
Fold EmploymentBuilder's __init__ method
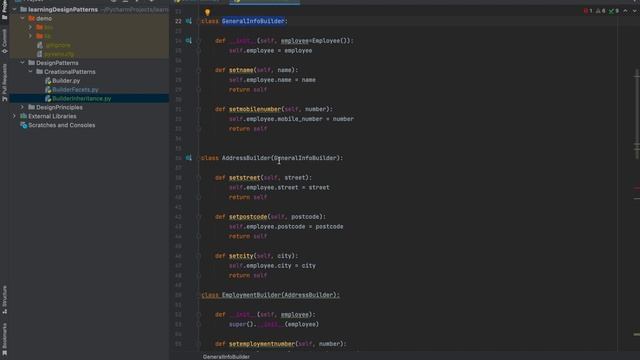click(199, 315)
